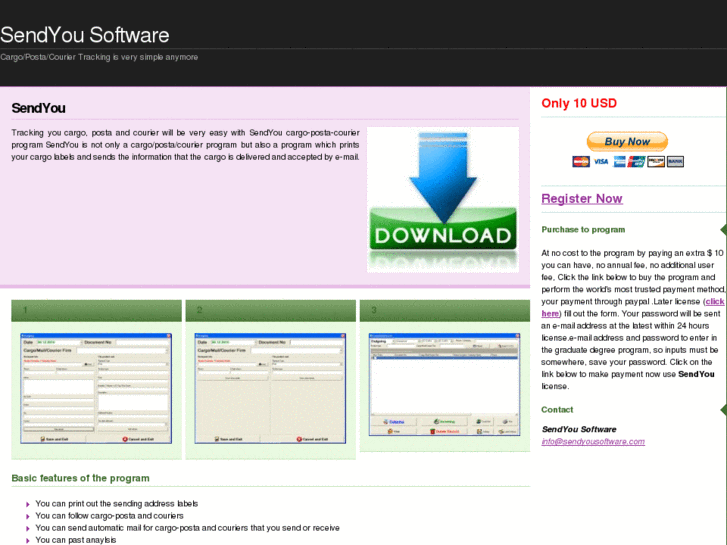Viewport: 727px width, 545px height.
Task: Click the Bank payment icon
Action: [x=675, y=161]
